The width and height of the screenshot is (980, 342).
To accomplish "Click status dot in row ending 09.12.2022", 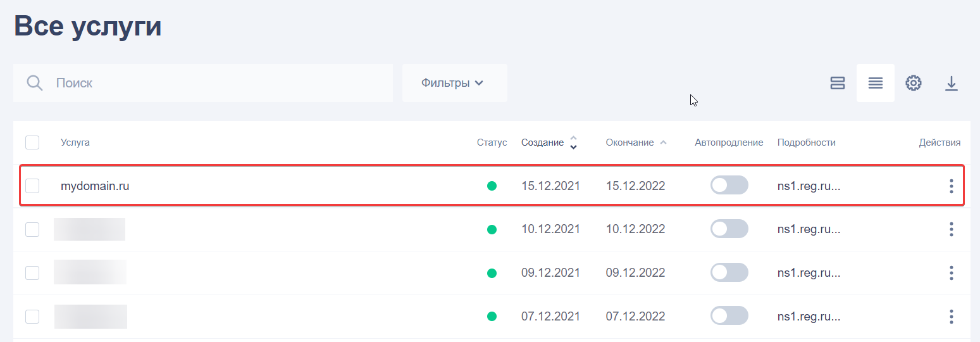I will 492,273.
